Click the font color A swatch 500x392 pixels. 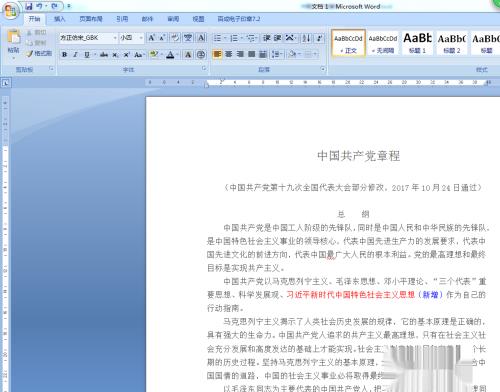pos(170,55)
